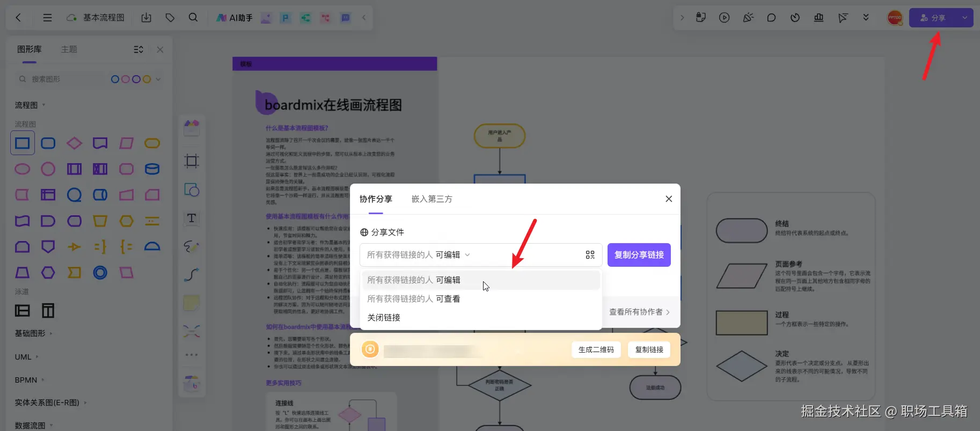Click the cloud sync status icon
Image resolution: width=980 pixels, height=431 pixels.
71,18
